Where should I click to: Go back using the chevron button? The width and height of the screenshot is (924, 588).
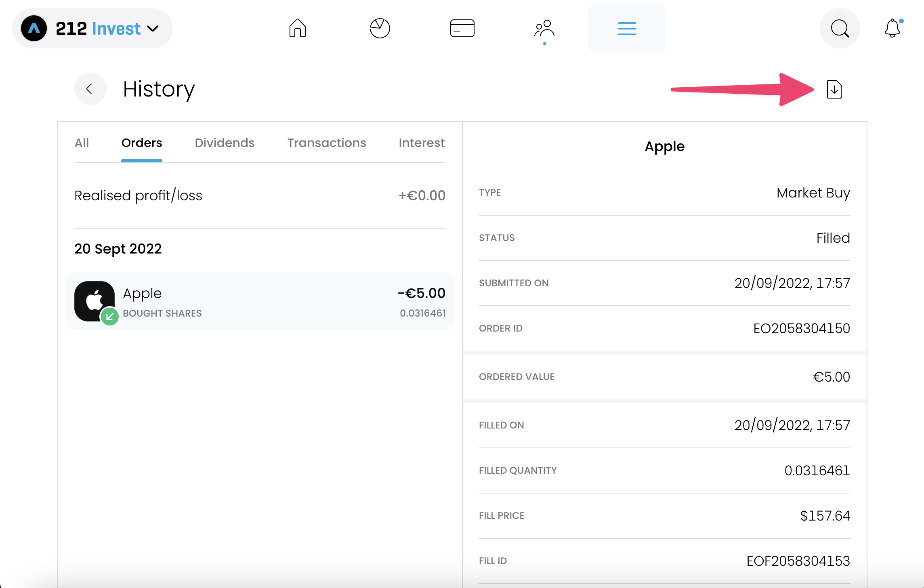pos(90,89)
